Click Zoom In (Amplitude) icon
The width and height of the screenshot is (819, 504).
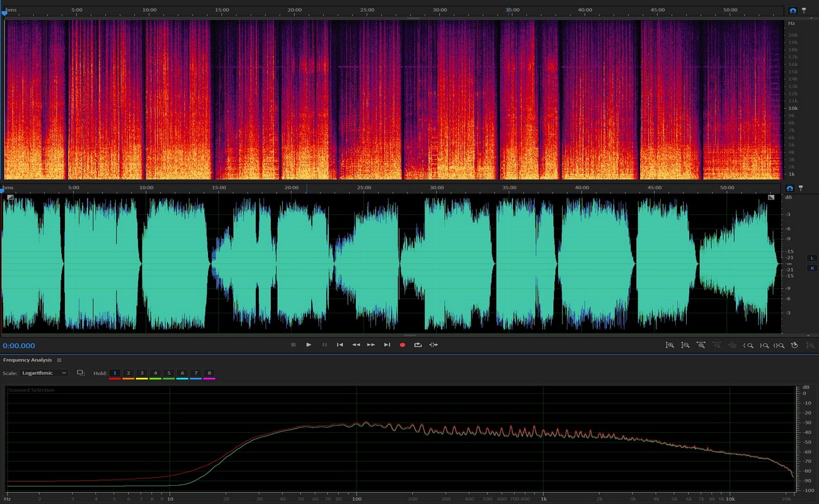[670, 345]
